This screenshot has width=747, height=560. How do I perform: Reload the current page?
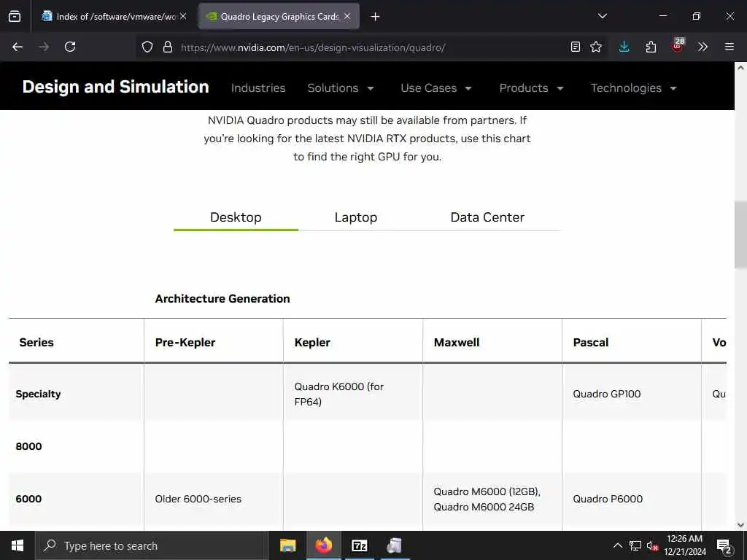70,47
